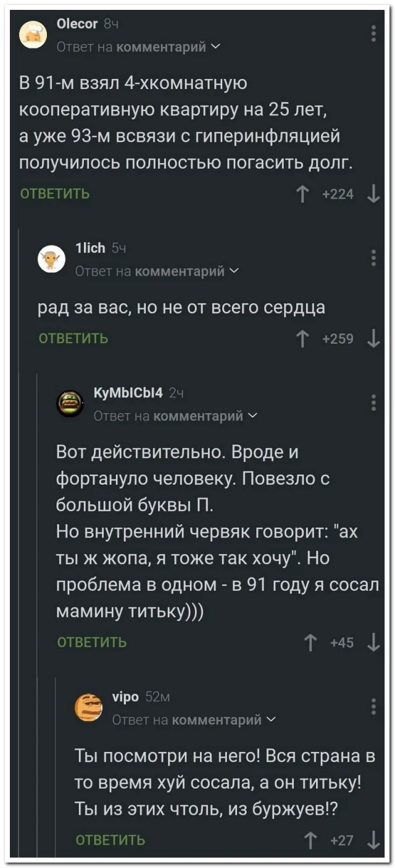This screenshot has width=395, height=868.
Task: Upvote the comment by vipo
Action: click(312, 840)
